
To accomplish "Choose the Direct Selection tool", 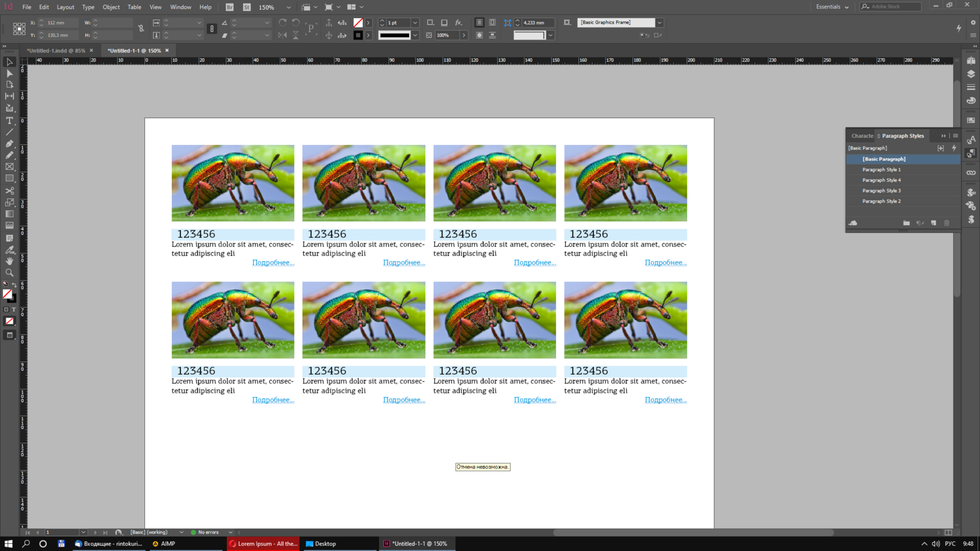I will pyautogui.click(x=9, y=73).
